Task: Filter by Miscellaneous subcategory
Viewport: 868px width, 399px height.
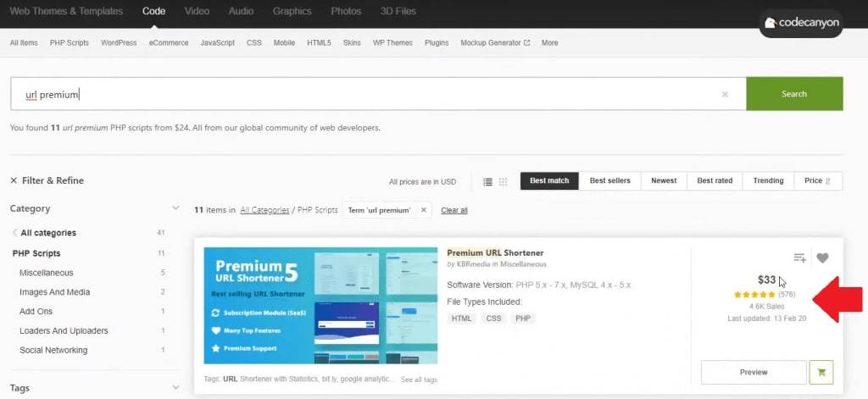Action: coord(47,273)
